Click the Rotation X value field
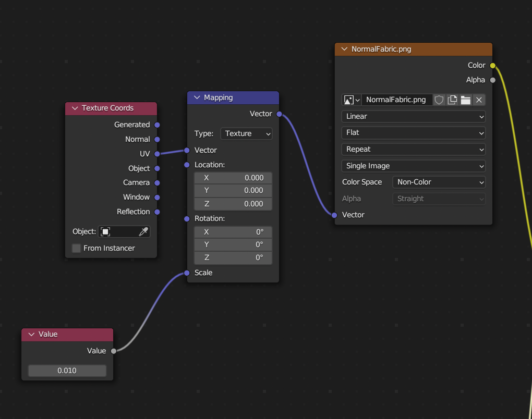 [x=233, y=232]
